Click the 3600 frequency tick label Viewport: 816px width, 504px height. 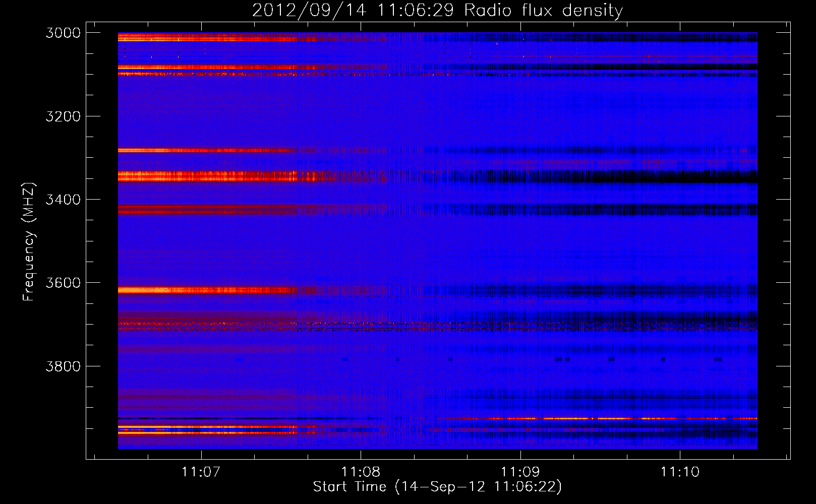click(63, 283)
